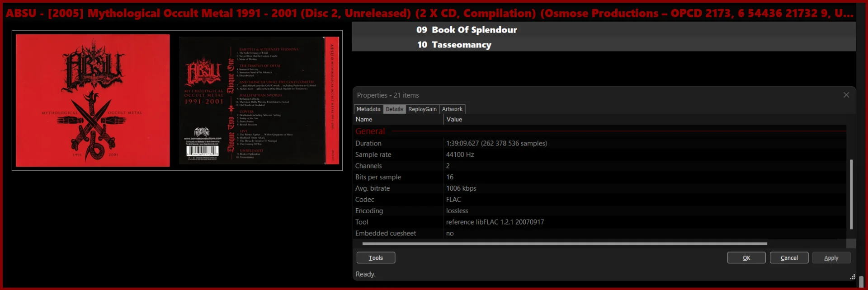Select the Duration property row

pyautogui.click(x=599, y=143)
